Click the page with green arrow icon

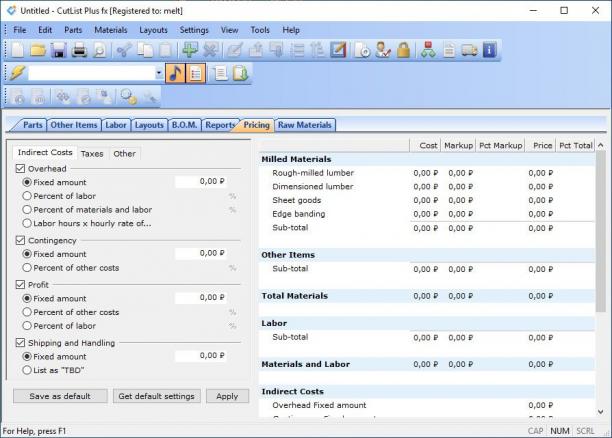tap(240, 73)
